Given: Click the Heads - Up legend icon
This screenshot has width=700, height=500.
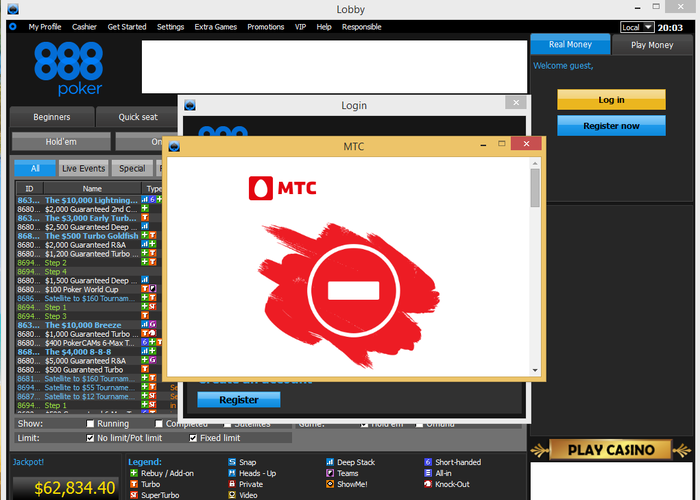Looking at the screenshot, I should pyautogui.click(x=232, y=473).
